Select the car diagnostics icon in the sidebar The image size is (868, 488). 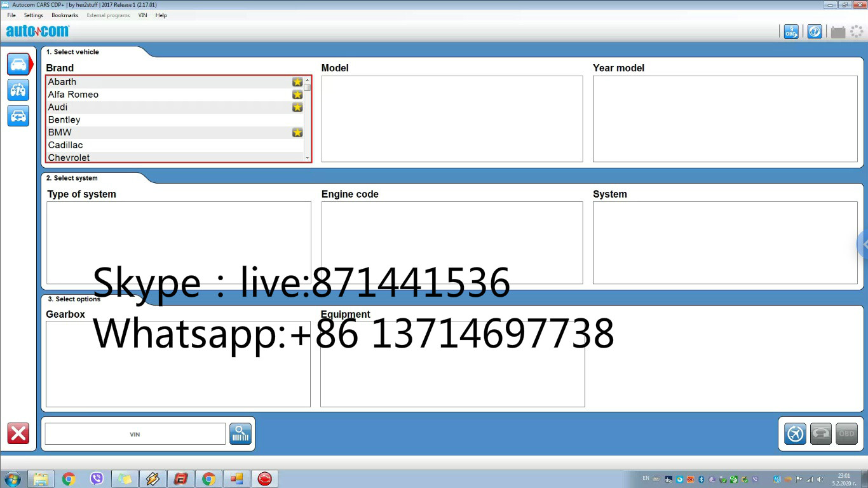18,64
